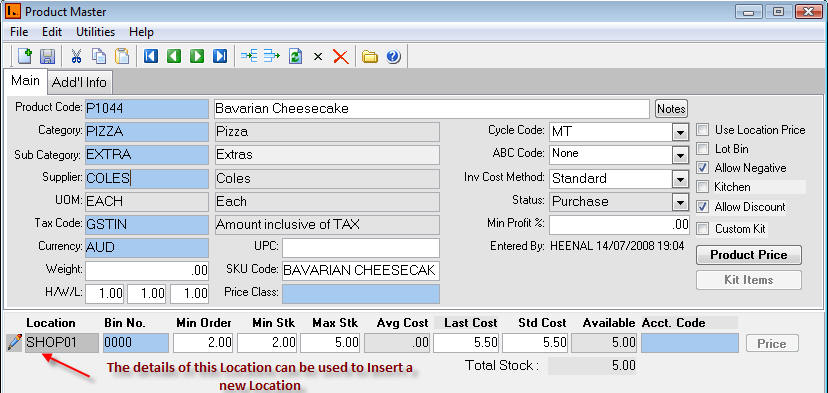This screenshot has height=393, width=828.
Task: Click the Category code field PIZZA
Action: point(147,132)
